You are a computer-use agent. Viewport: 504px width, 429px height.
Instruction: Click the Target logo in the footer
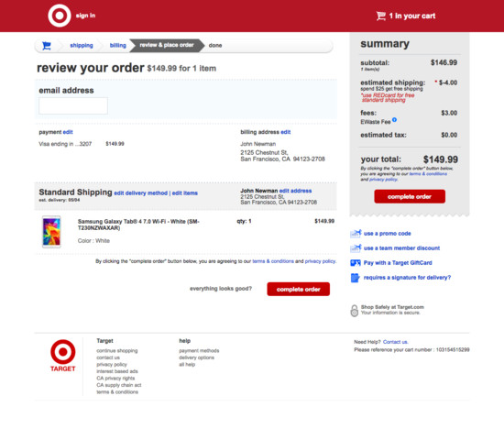pos(62,356)
